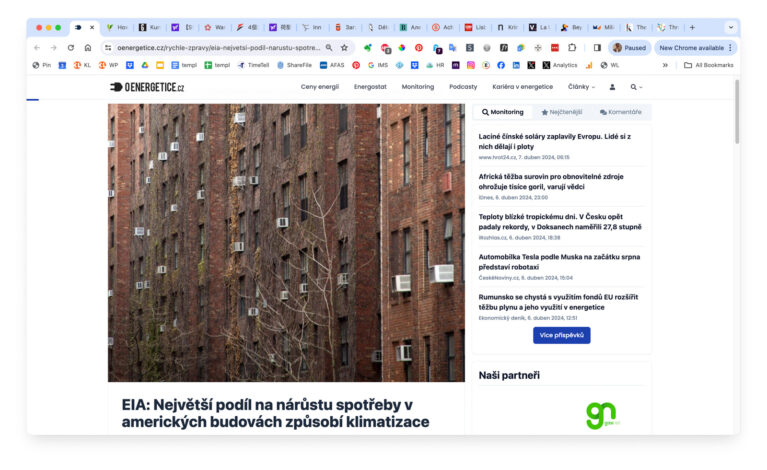Open the user account icon in site header
Viewport: 767px width, 470px height.
[x=612, y=87]
